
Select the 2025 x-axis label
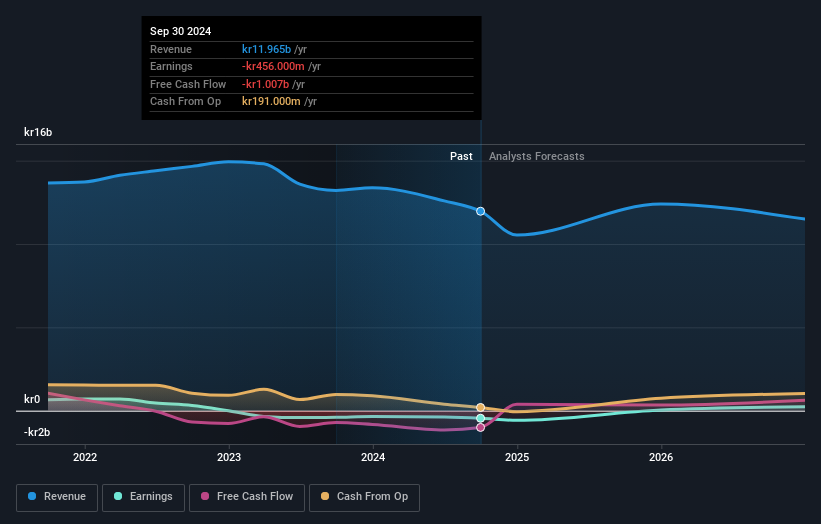click(x=517, y=457)
